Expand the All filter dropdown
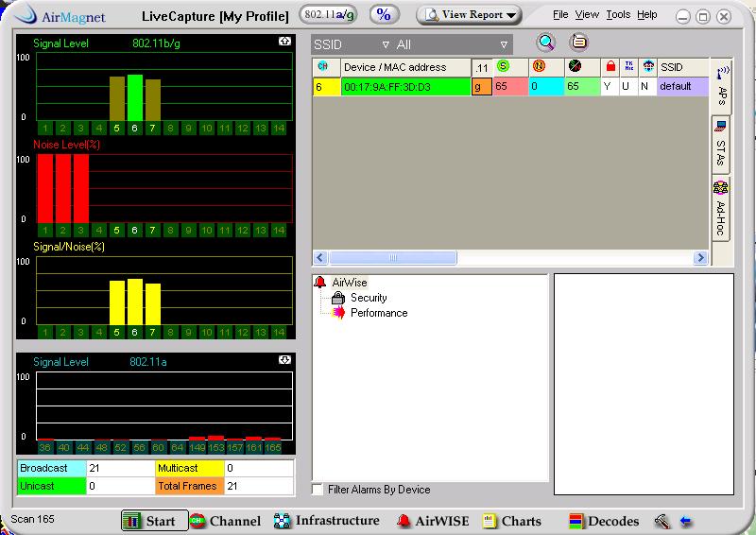Viewport: 756px width, 535px height. (x=452, y=44)
